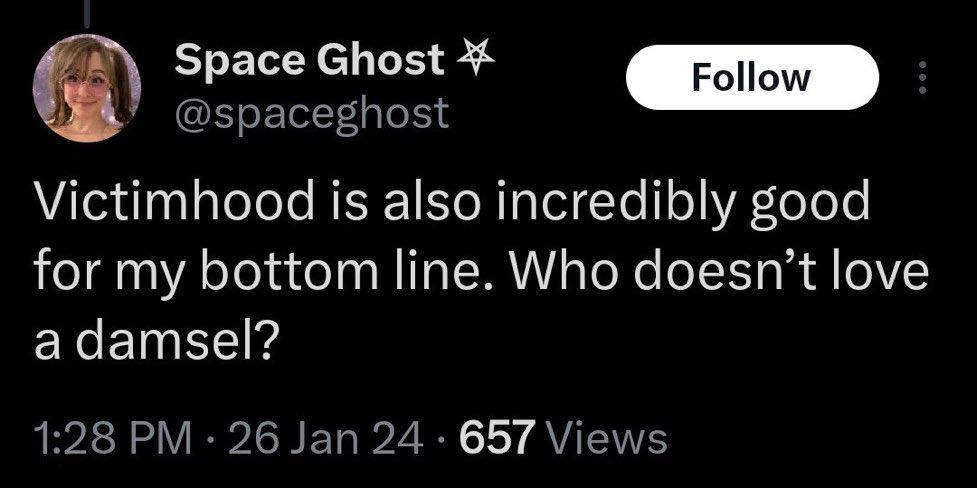Click the word Space in the display name

pyautogui.click(x=236, y=62)
